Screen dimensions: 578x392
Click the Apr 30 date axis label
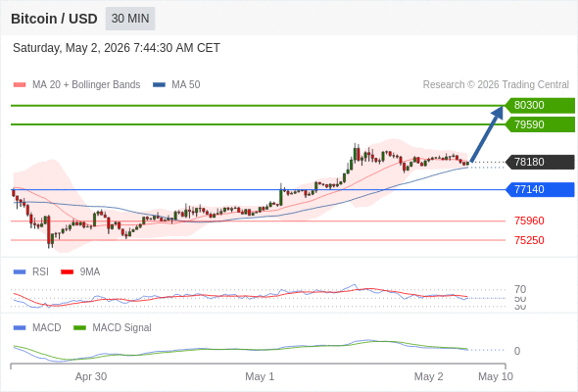click(x=91, y=376)
